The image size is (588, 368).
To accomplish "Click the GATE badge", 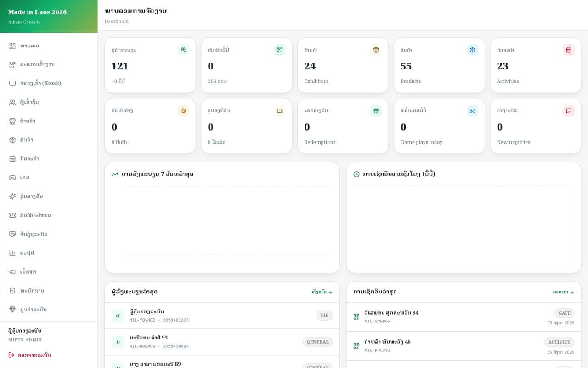I will point(565,313).
